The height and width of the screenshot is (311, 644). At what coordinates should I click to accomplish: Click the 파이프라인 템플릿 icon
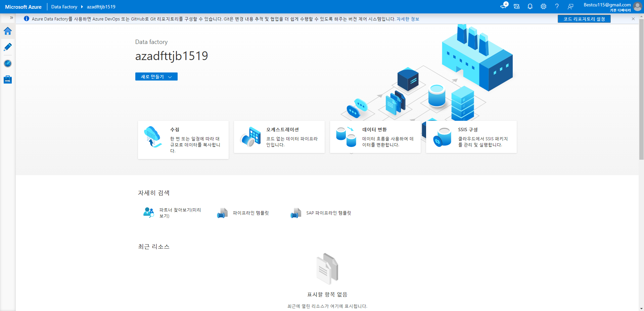(x=222, y=213)
